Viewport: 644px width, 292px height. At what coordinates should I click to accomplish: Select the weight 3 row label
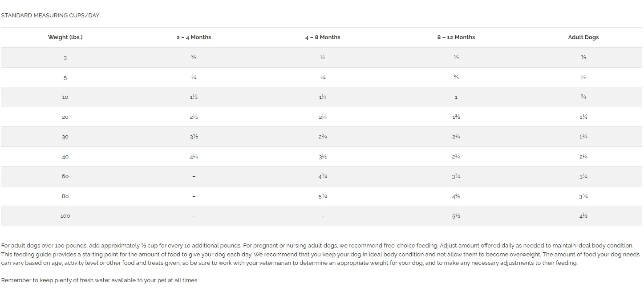tap(65, 58)
